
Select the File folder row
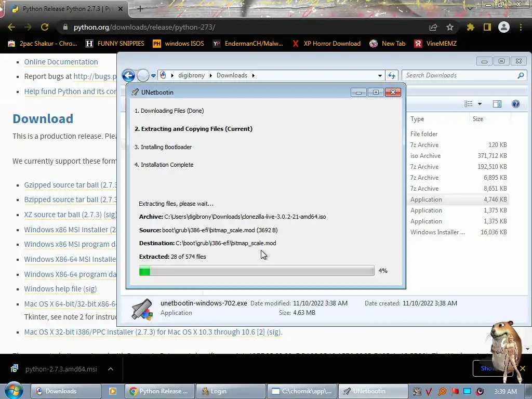coord(458,134)
